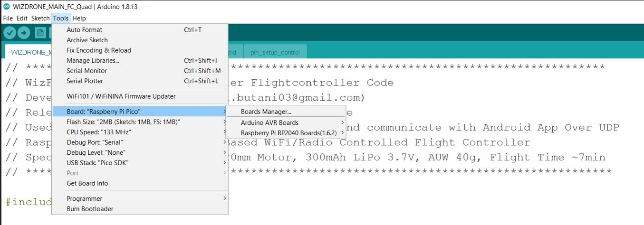The width and height of the screenshot is (644, 225).
Task: Expand the Board "Raspberry Pi Pico" submenu
Action: tap(140, 112)
